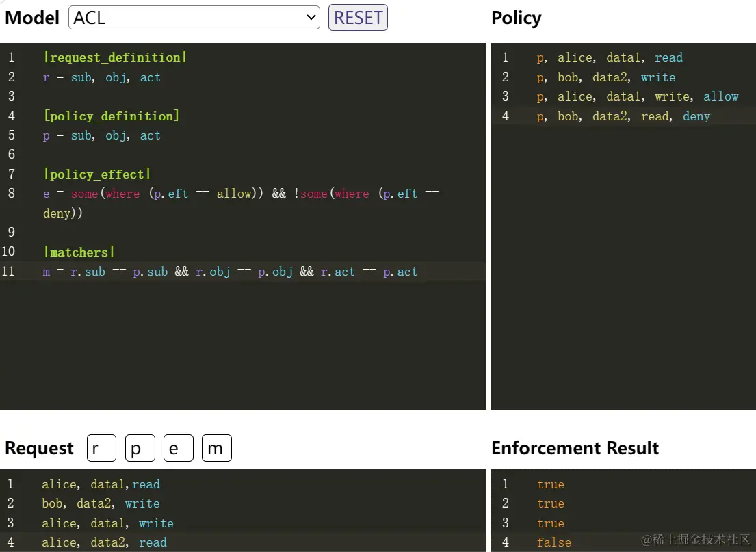Click the 'Model' label
Image resolution: width=756 pixels, height=552 pixels.
[x=32, y=18]
